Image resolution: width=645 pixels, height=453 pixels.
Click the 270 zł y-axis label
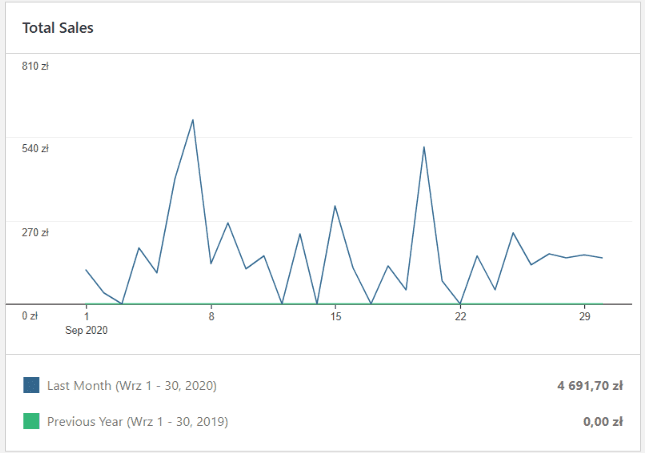35,232
